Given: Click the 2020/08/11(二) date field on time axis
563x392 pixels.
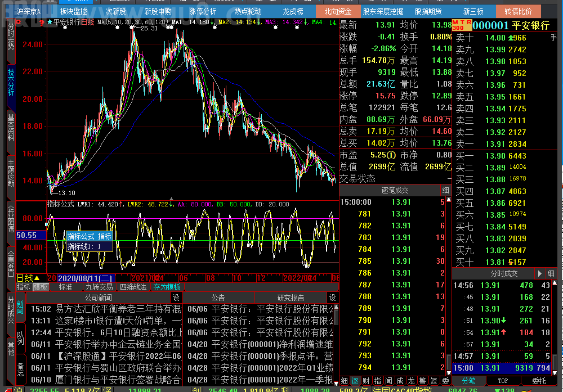Looking at the screenshot, I should click(x=86, y=278).
